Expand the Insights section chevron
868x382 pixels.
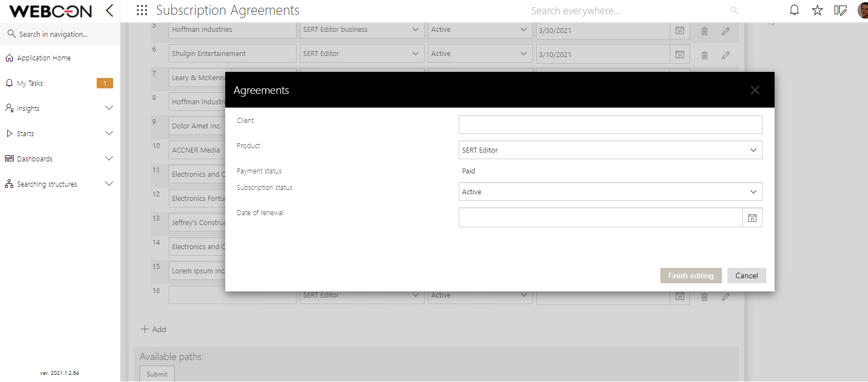pyautogui.click(x=109, y=108)
